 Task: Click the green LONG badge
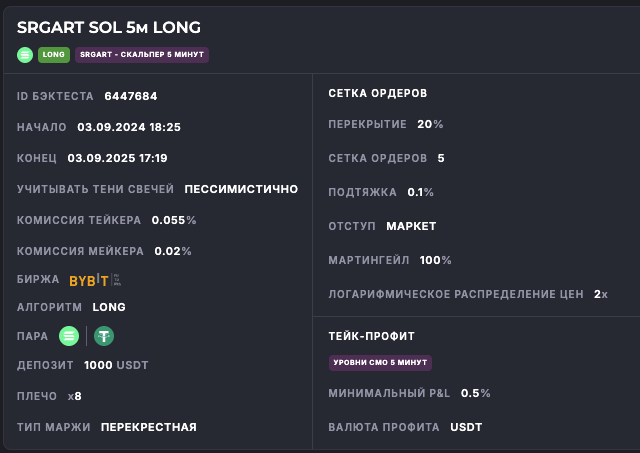(53, 55)
